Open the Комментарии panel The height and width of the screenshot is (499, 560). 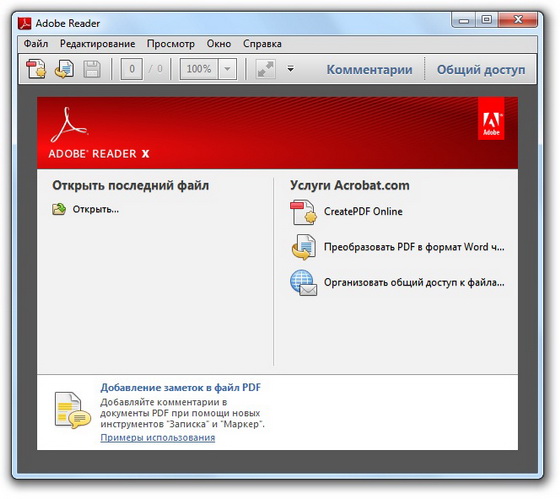pyautogui.click(x=370, y=70)
